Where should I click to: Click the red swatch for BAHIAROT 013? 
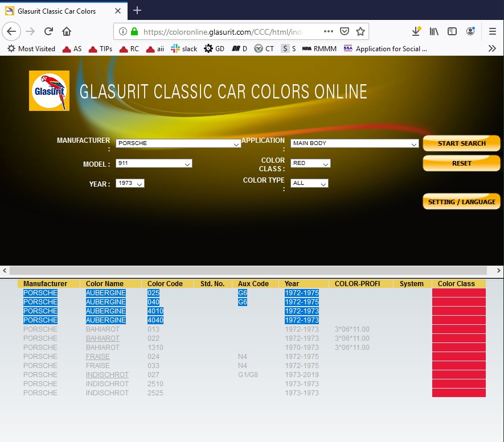[458, 329]
